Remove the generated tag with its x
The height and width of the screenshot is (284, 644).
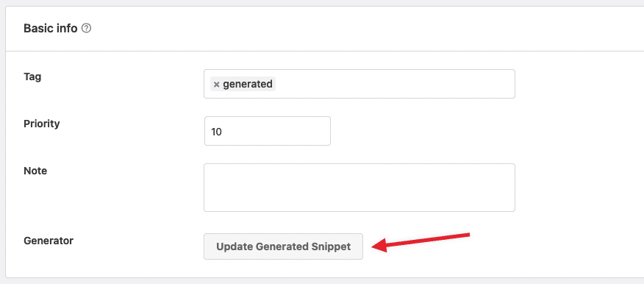[x=216, y=85]
